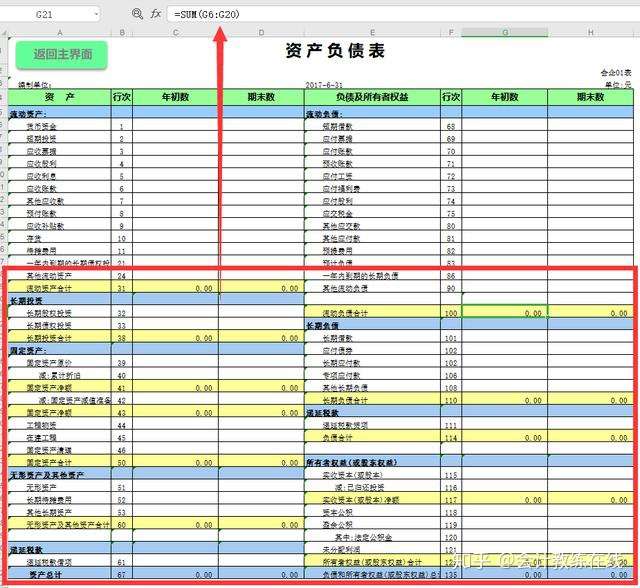Click the 所有者权益(或股东权益) section header
640x588 pixels.
(x=372, y=463)
